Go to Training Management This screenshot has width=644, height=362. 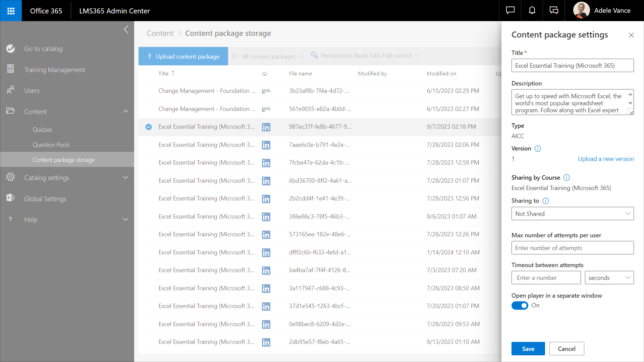coord(55,70)
